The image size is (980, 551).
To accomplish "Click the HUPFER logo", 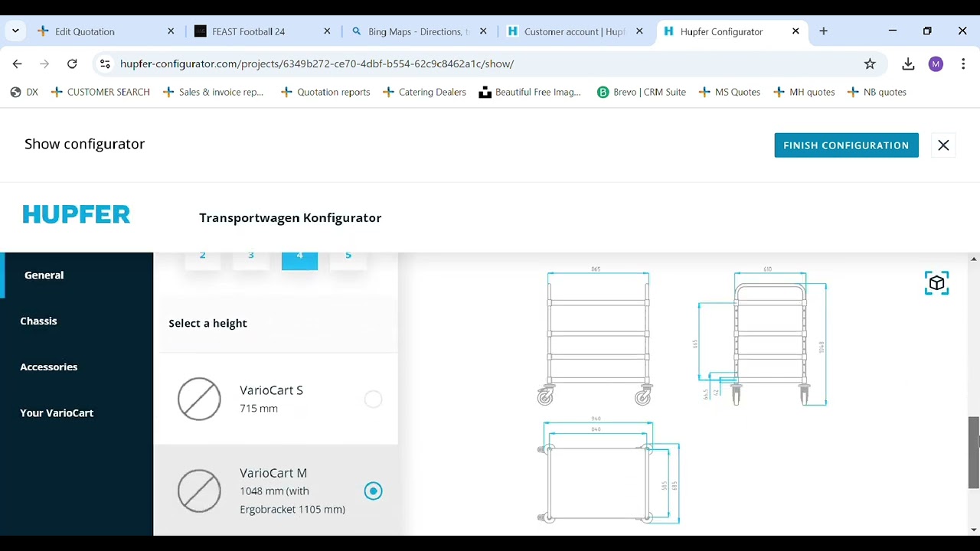I will (x=77, y=214).
